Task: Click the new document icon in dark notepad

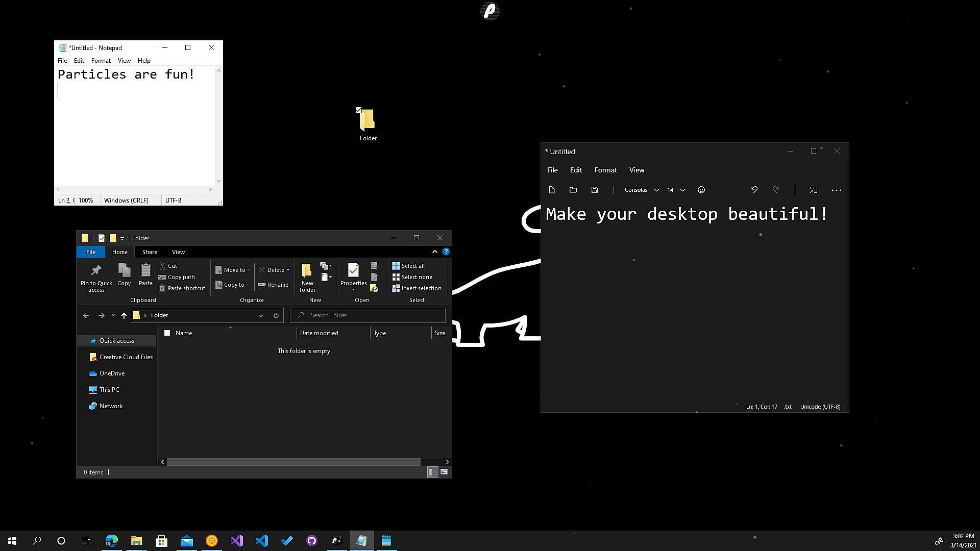Action: [551, 190]
